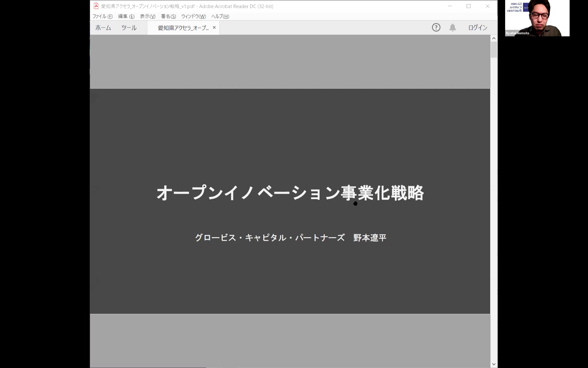Click the vertical scrollbar thumb
Image resolution: width=588 pixels, height=368 pixels.
pos(494,50)
